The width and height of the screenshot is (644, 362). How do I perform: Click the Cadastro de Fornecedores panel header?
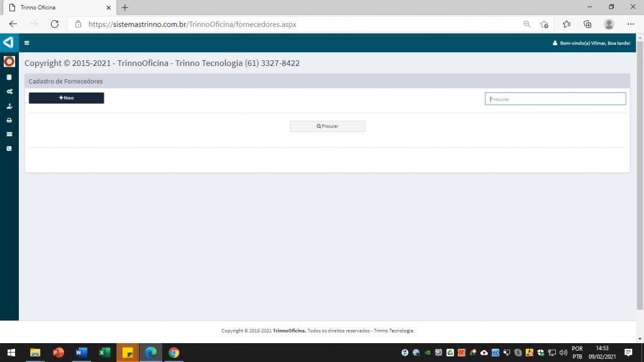point(327,81)
